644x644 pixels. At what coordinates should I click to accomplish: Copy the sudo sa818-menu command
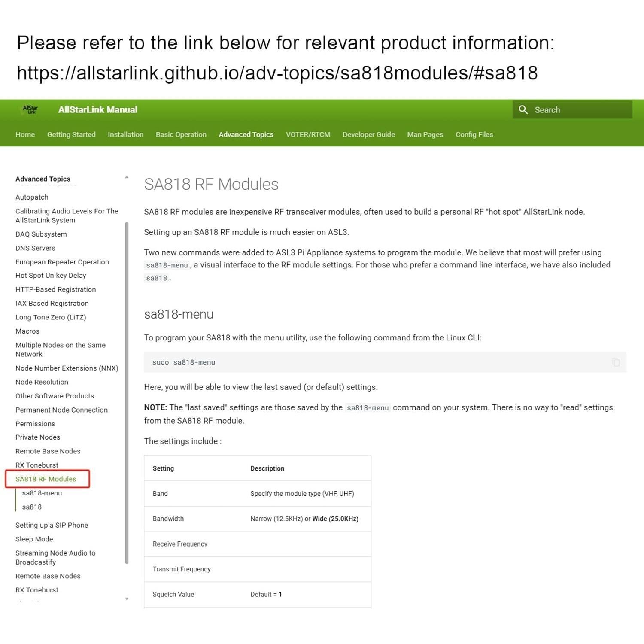(x=616, y=362)
